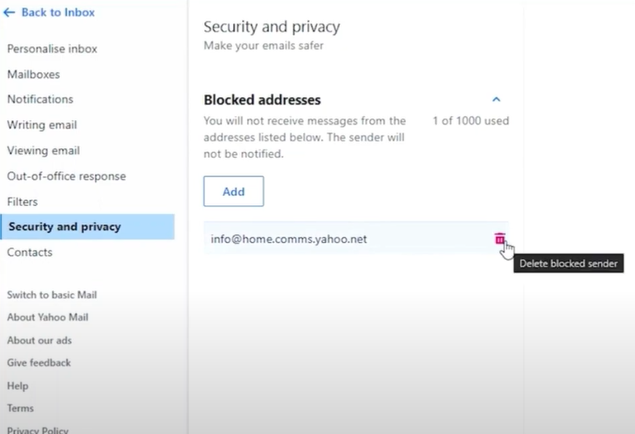Go to Mailboxes settings
Screen dimensions: 635x434
pyautogui.click(x=34, y=74)
